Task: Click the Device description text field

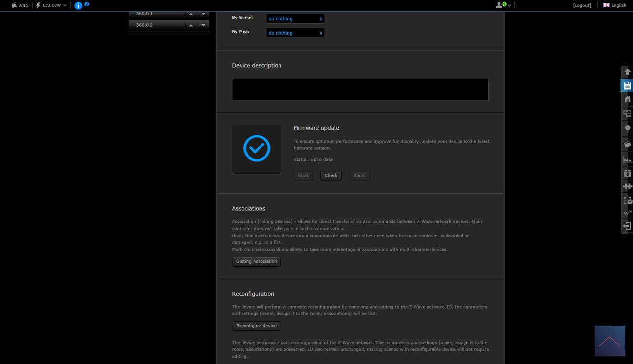Action: click(360, 90)
